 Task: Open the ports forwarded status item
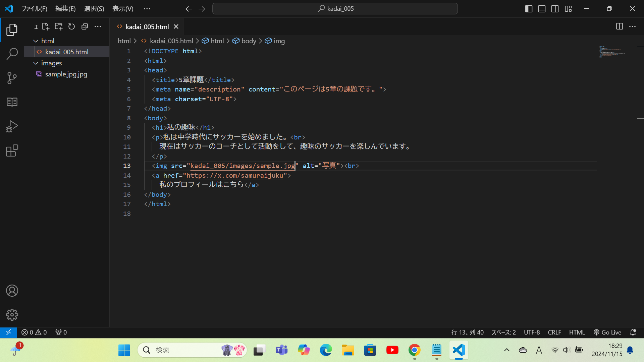61,332
